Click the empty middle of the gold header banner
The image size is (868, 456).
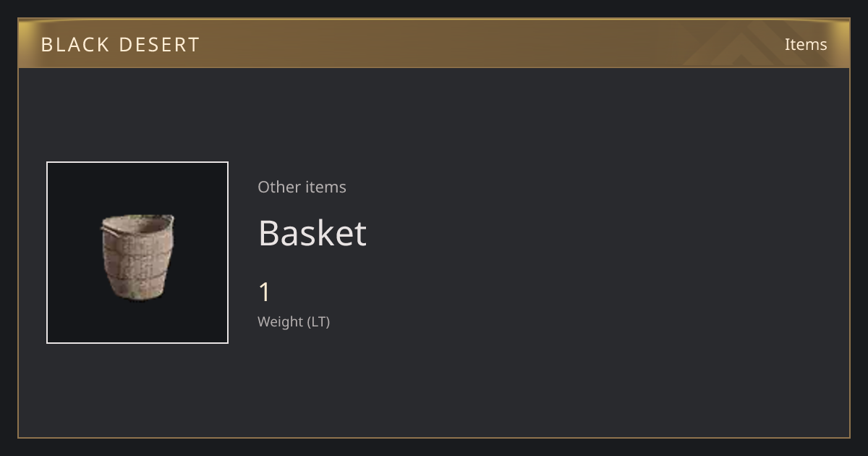(x=434, y=45)
